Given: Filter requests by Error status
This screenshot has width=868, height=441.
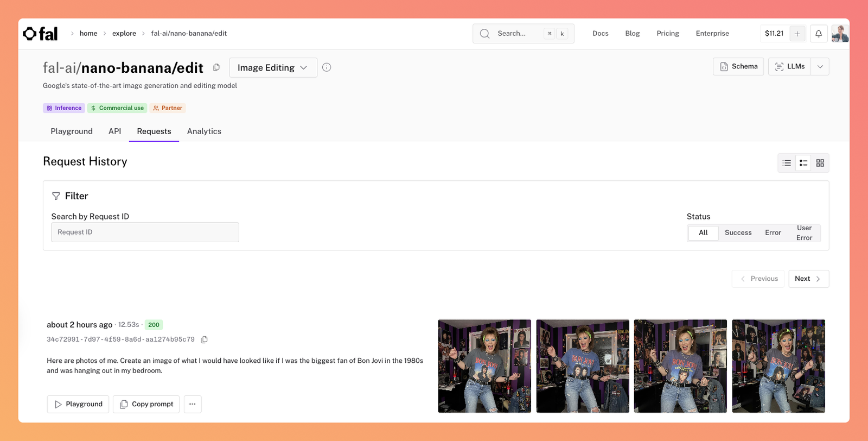Looking at the screenshot, I should click(x=773, y=232).
